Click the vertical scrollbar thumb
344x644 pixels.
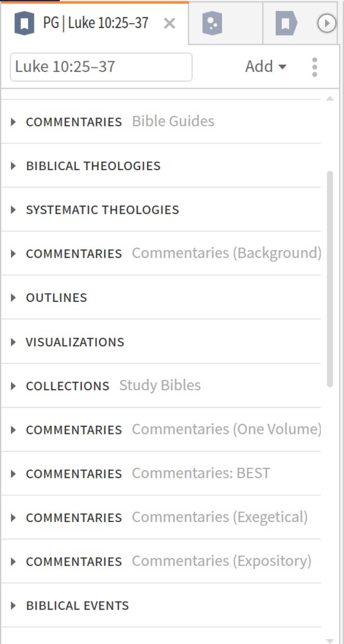pyautogui.click(x=330, y=279)
